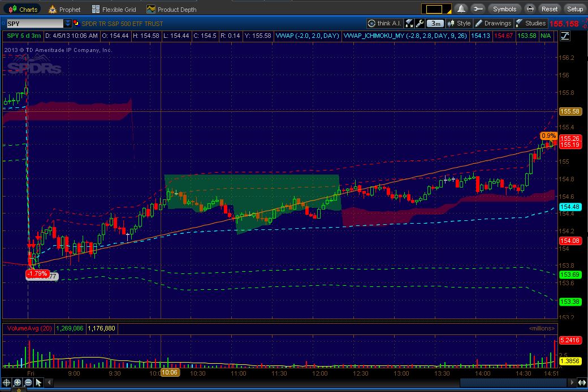Click the red 155.158 last price text
This screenshot has width=588, height=392.
[564, 24]
